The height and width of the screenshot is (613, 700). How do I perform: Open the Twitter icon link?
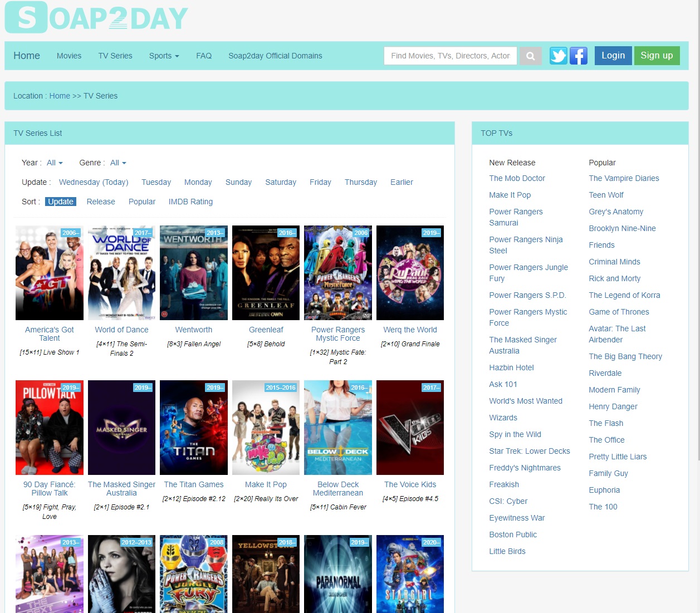(558, 56)
